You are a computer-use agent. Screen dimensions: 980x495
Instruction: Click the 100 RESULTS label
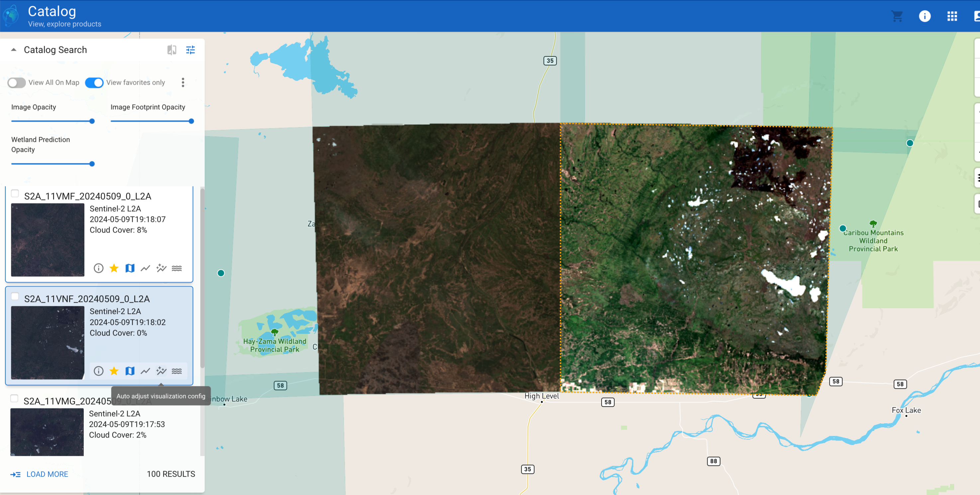click(171, 474)
